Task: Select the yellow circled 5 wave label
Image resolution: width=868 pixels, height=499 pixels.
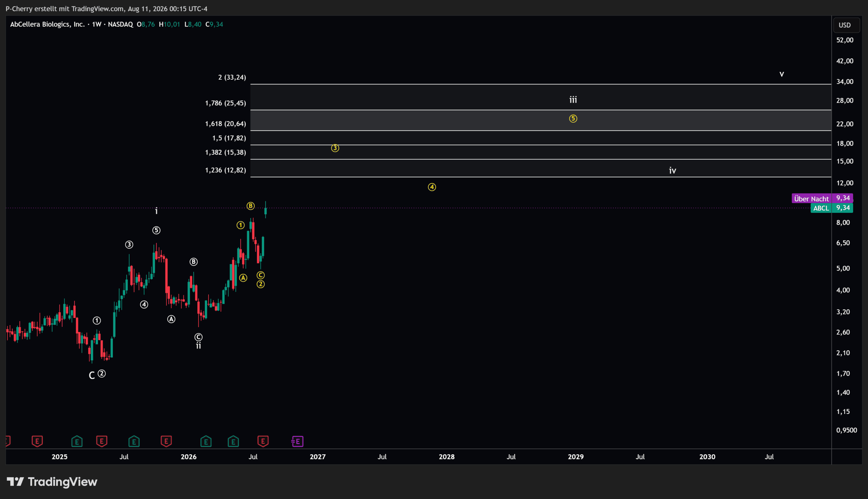Action: point(573,119)
